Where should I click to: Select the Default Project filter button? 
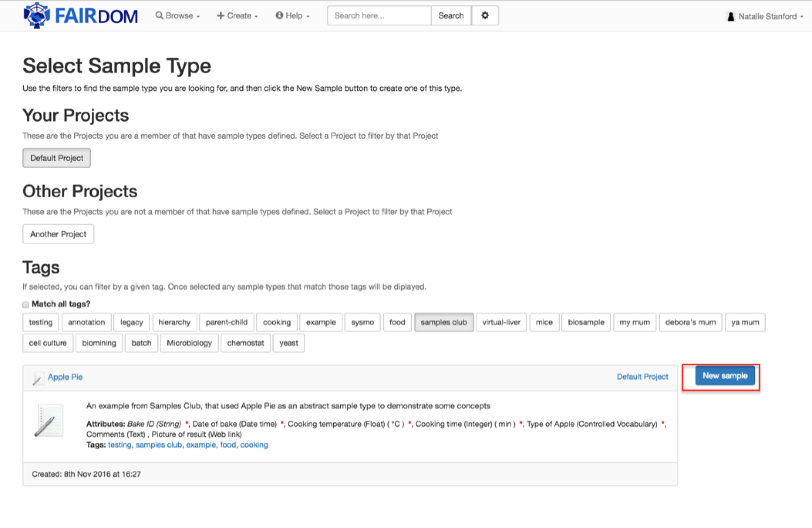tap(56, 158)
